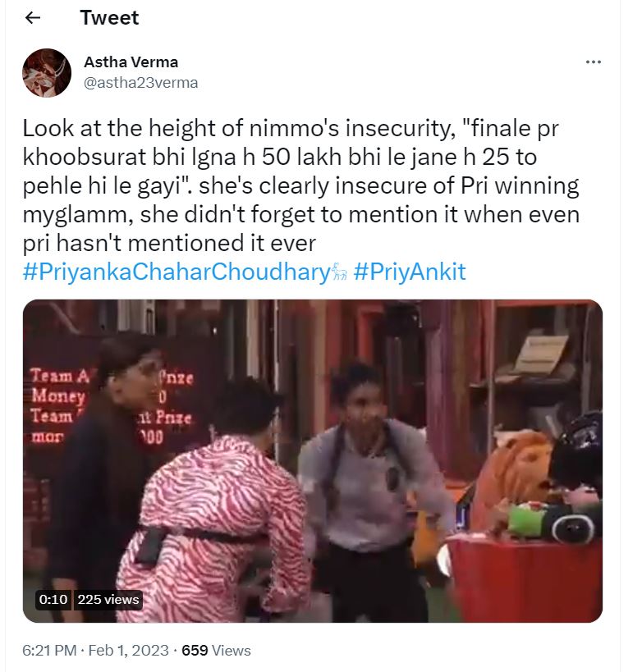Screen dimensions: 642x672
Task: Open the #PriyankaChaharChoudhary hashtag
Action: (177, 272)
